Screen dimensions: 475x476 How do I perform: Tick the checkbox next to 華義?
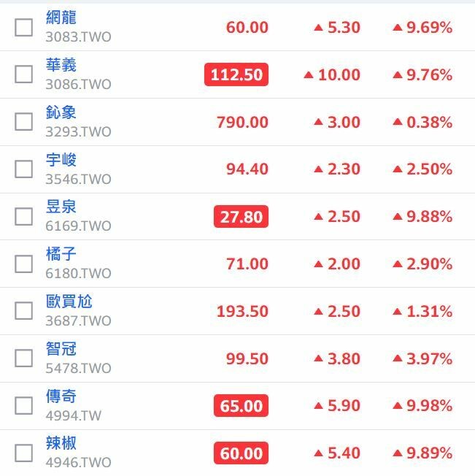click(23, 74)
